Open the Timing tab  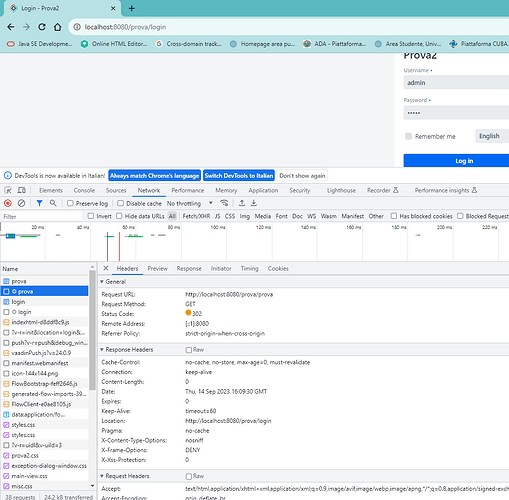point(249,268)
